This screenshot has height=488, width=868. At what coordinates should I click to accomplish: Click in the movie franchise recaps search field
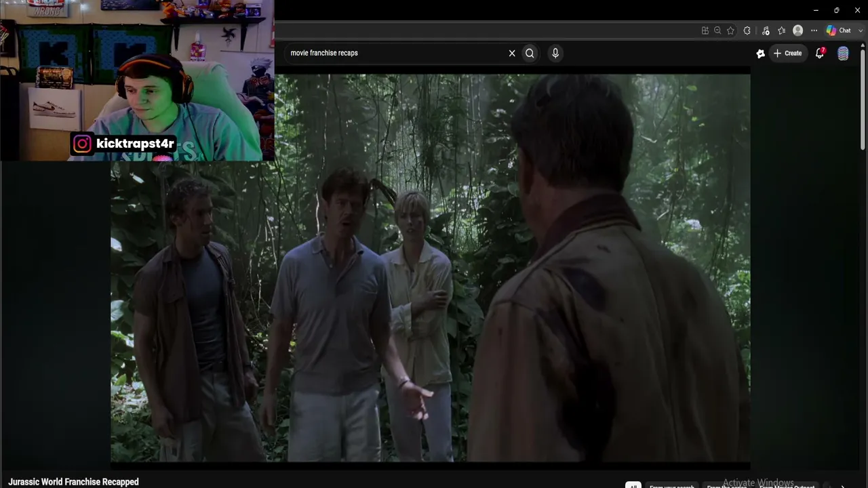point(397,53)
